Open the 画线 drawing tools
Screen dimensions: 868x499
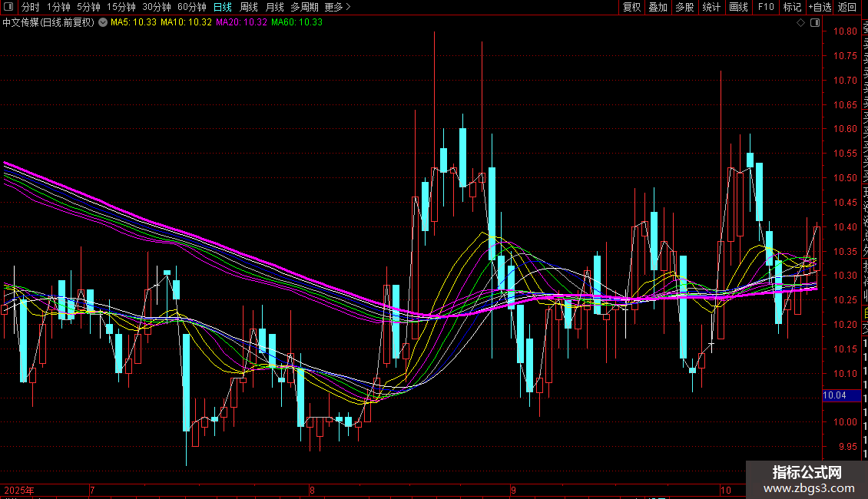coord(738,8)
